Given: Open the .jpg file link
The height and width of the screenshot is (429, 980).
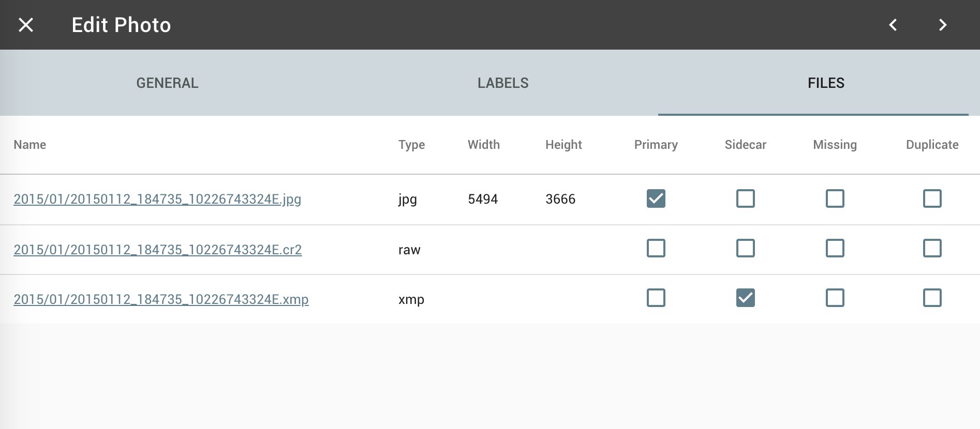Looking at the screenshot, I should (x=157, y=199).
